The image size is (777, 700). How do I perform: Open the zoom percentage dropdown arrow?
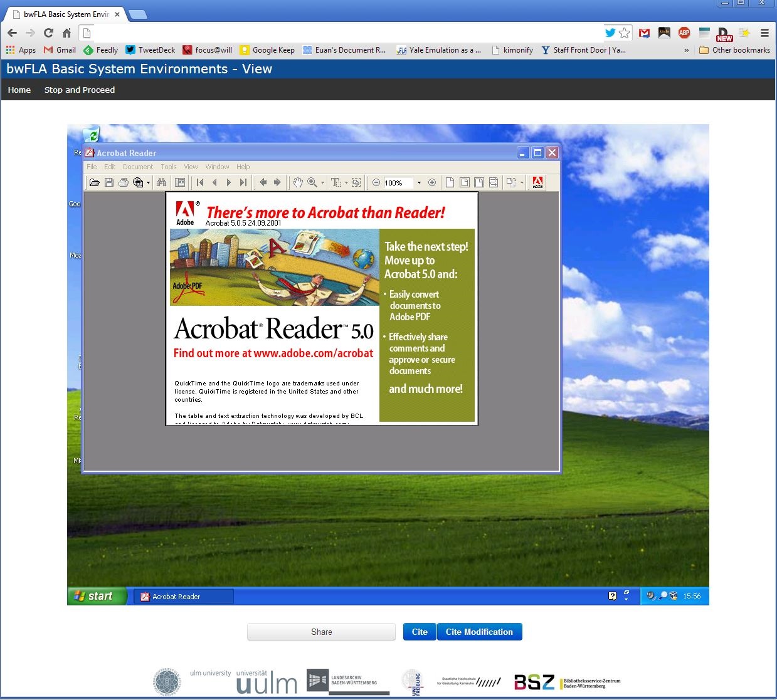pos(419,183)
